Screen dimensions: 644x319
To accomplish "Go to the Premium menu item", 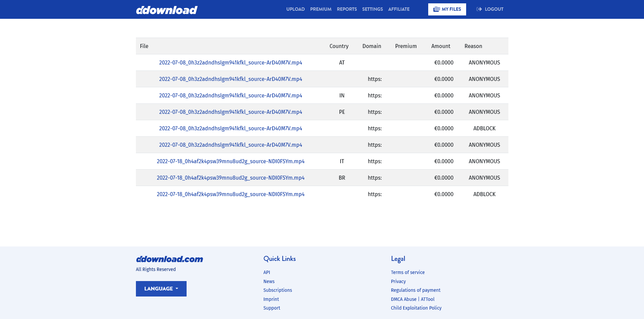I will [x=320, y=9].
